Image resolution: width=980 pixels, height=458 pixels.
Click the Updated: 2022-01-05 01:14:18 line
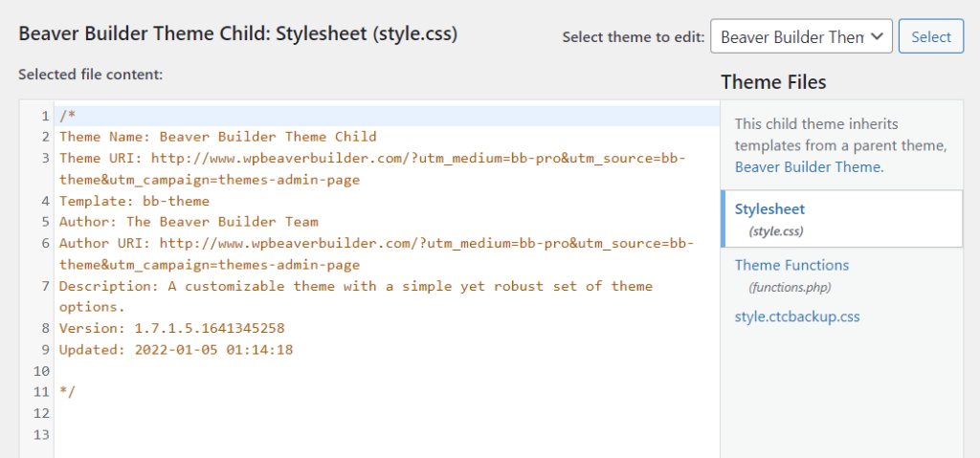[x=176, y=349]
